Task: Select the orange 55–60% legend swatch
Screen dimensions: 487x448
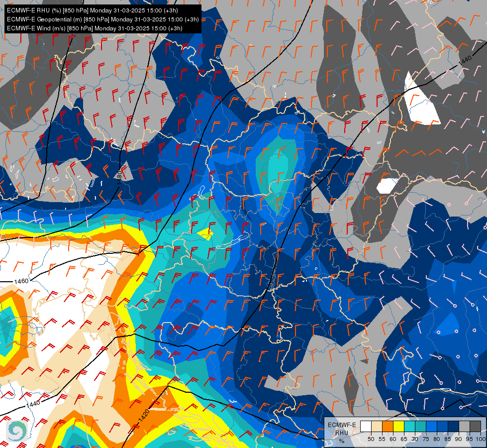Action: click(x=388, y=426)
